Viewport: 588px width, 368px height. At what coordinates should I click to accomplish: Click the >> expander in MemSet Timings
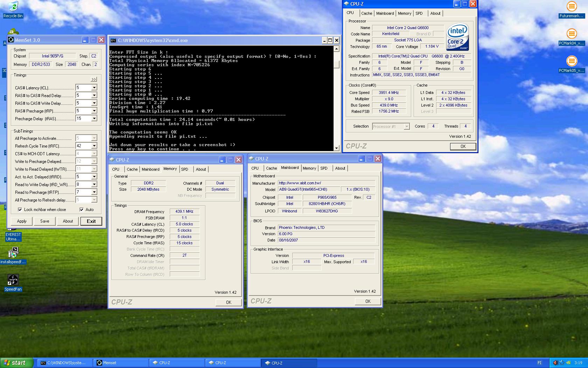pyautogui.click(x=93, y=80)
